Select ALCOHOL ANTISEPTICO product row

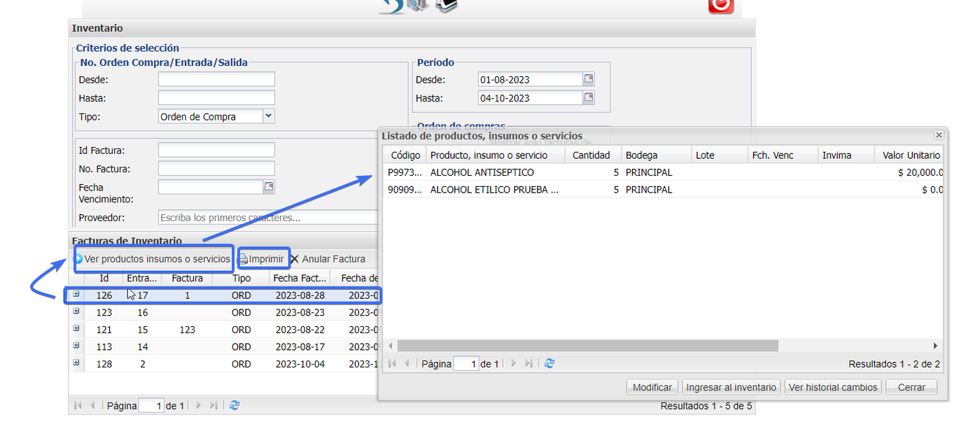(663, 172)
